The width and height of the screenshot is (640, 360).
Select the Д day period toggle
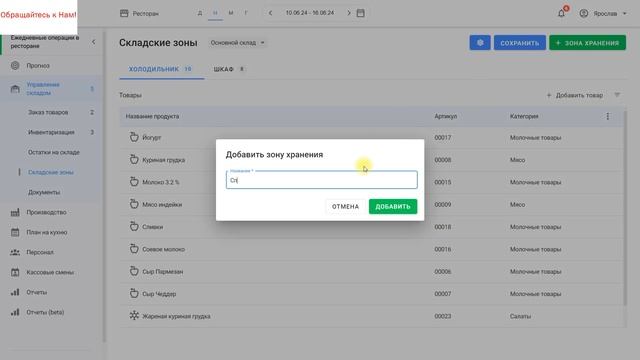pyautogui.click(x=200, y=13)
